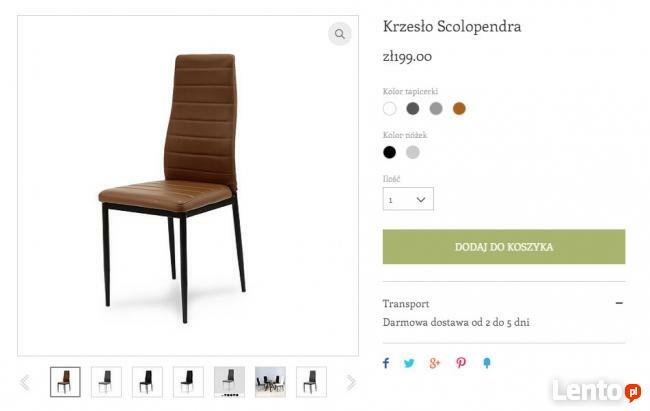
Task: Advance thumbnails with right arrow
Action: point(351,382)
